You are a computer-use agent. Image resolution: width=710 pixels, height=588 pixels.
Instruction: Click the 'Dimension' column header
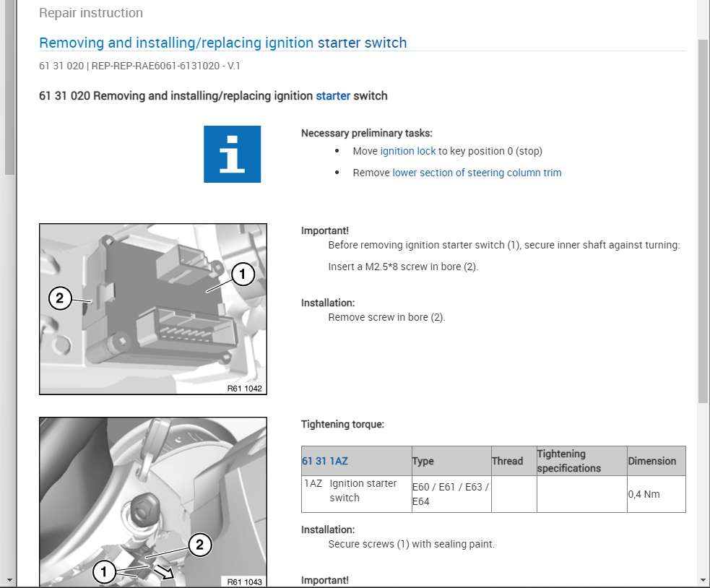click(x=652, y=461)
